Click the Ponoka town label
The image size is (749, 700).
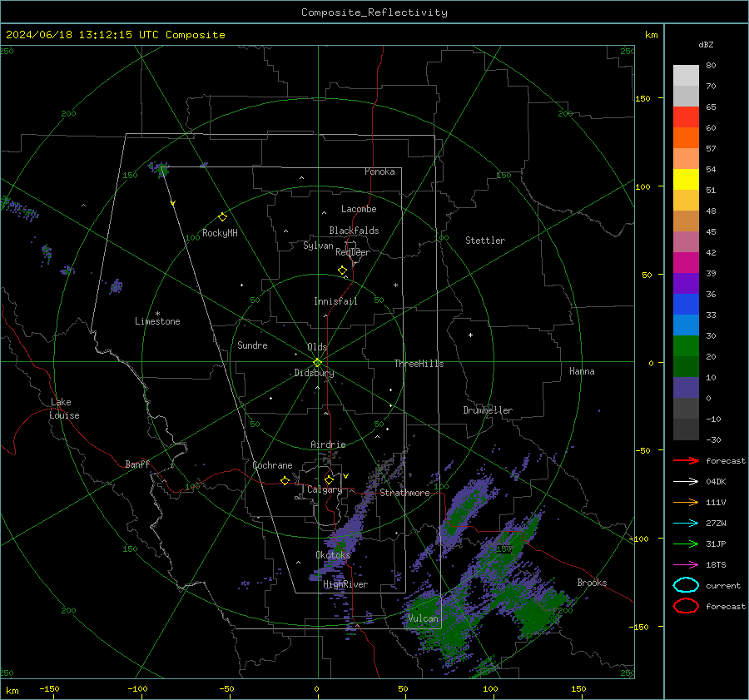pyautogui.click(x=379, y=171)
